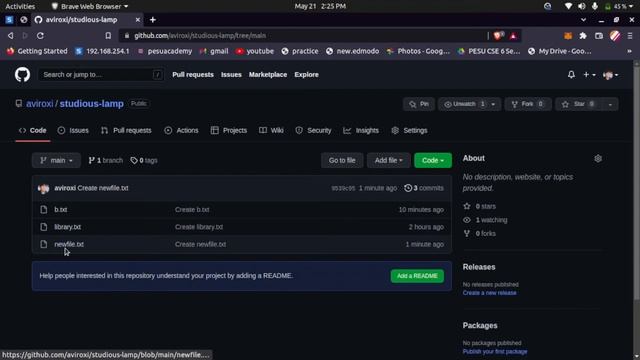This screenshot has width=640, height=360.
Task: Select the repository Pull requests tab
Action: 126,130
